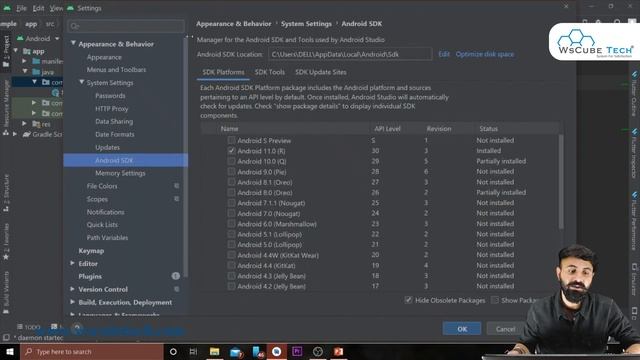Open the Emulator side panel

pos(634,279)
